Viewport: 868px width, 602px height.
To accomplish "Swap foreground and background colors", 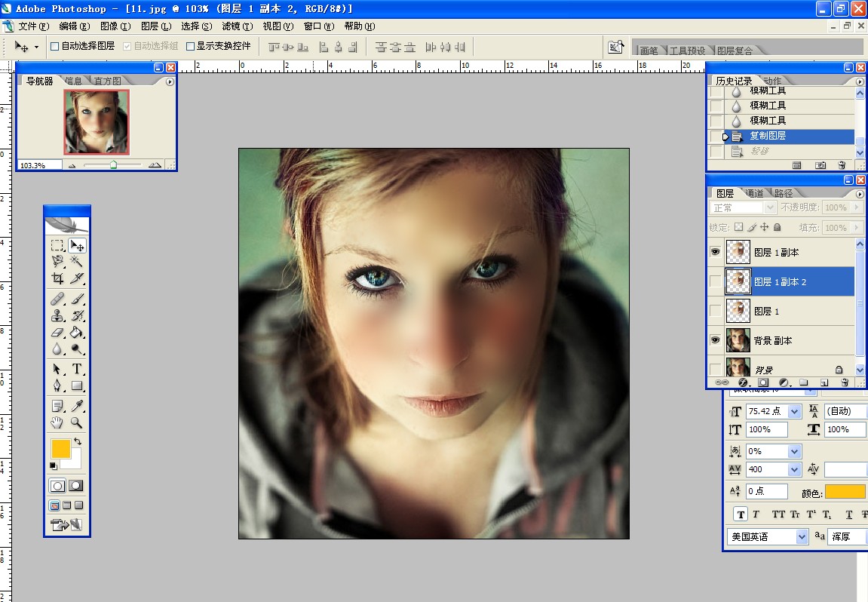I will click(x=77, y=441).
